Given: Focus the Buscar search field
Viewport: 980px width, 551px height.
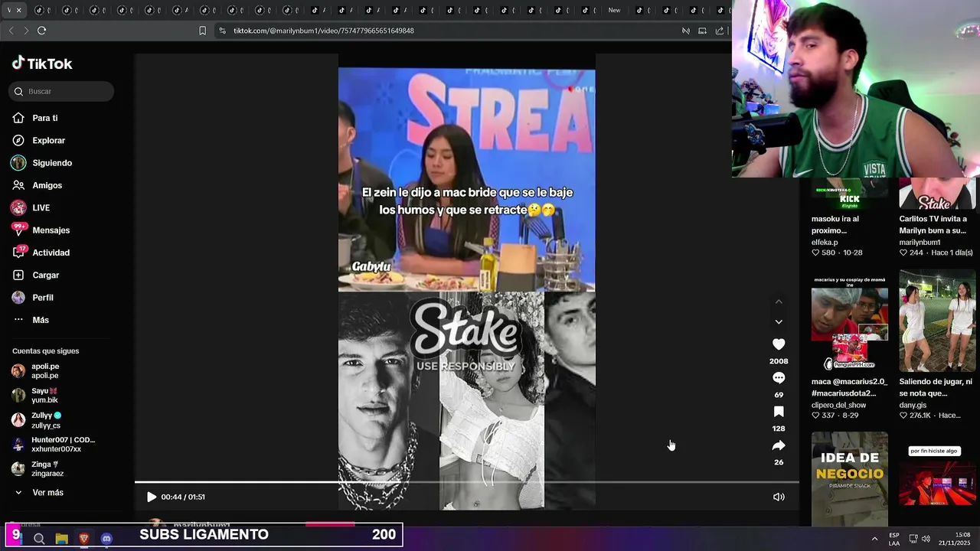Looking at the screenshot, I should pyautogui.click(x=61, y=91).
